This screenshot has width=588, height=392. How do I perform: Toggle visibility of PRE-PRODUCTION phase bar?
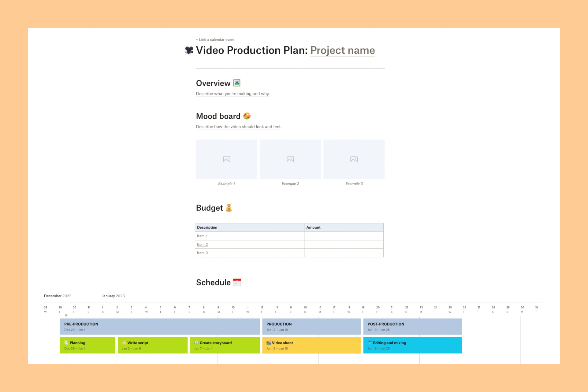160,327
